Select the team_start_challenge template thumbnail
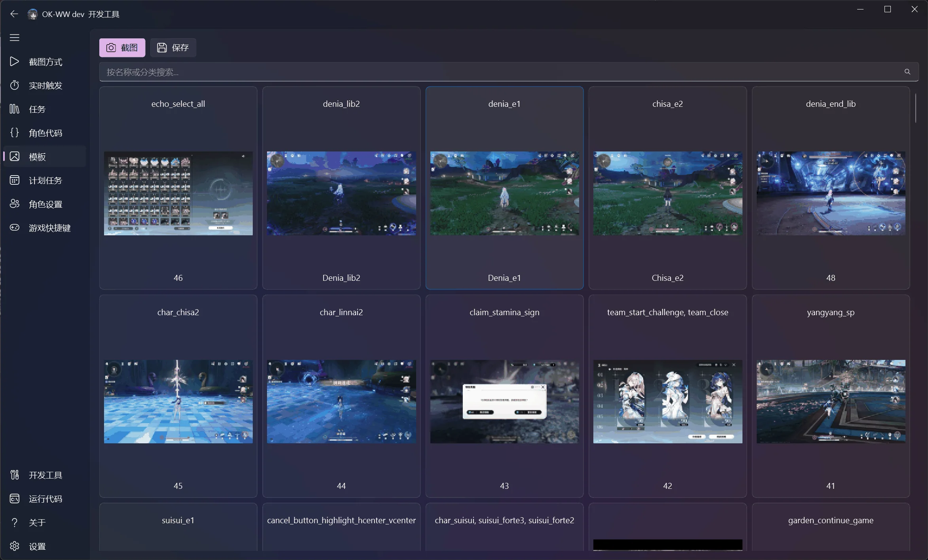Screen dimensions: 928x560 point(668,401)
